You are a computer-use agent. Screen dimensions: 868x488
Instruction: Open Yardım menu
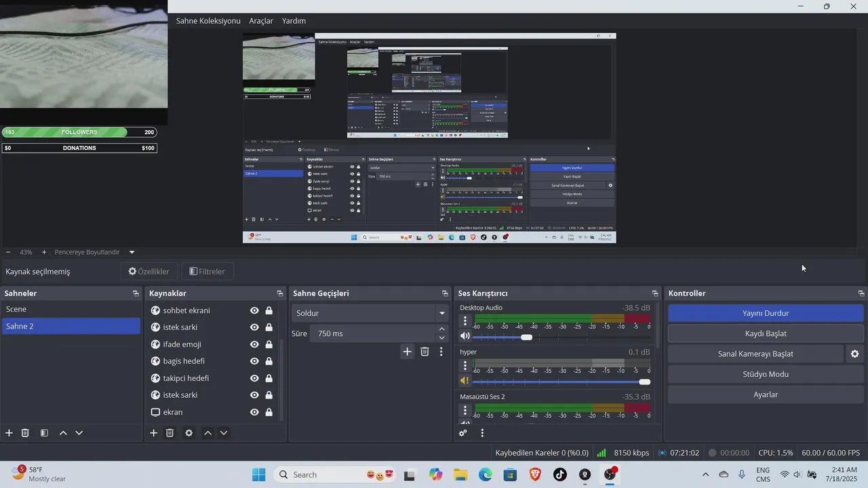pyautogui.click(x=294, y=21)
